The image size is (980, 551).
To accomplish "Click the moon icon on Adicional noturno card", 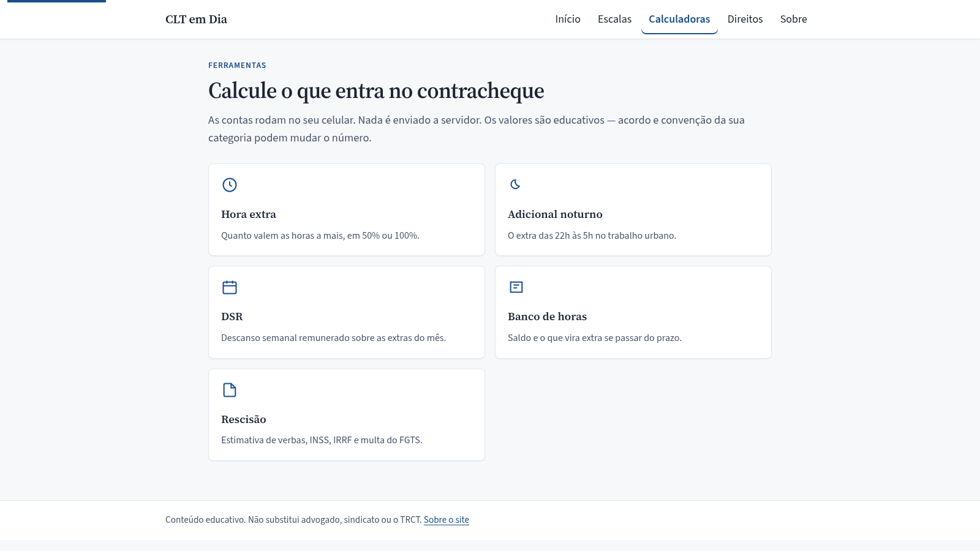I will [516, 184].
